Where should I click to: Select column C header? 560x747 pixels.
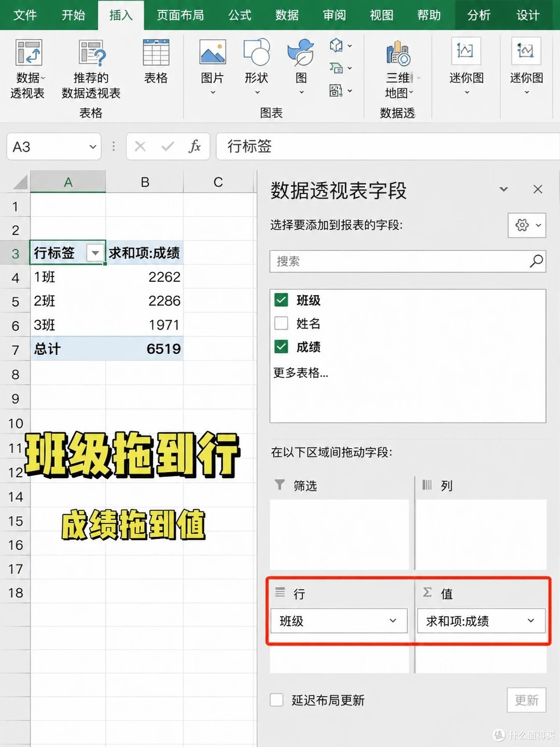[218, 182]
